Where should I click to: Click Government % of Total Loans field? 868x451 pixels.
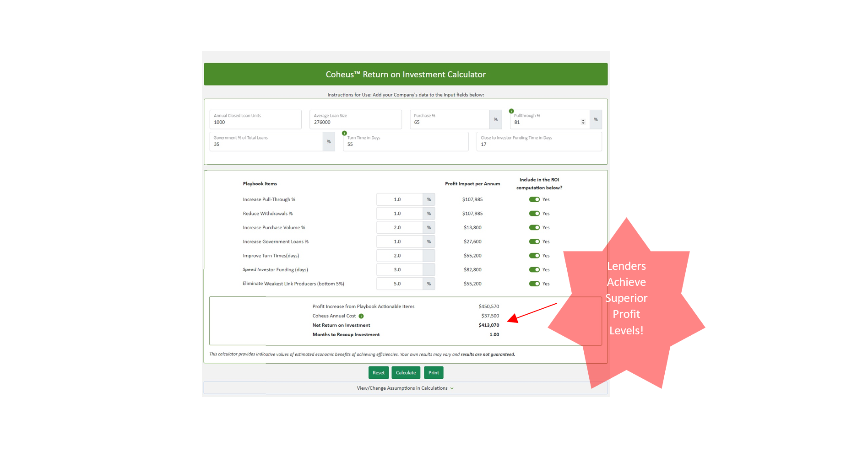click(x=266, y=141)
